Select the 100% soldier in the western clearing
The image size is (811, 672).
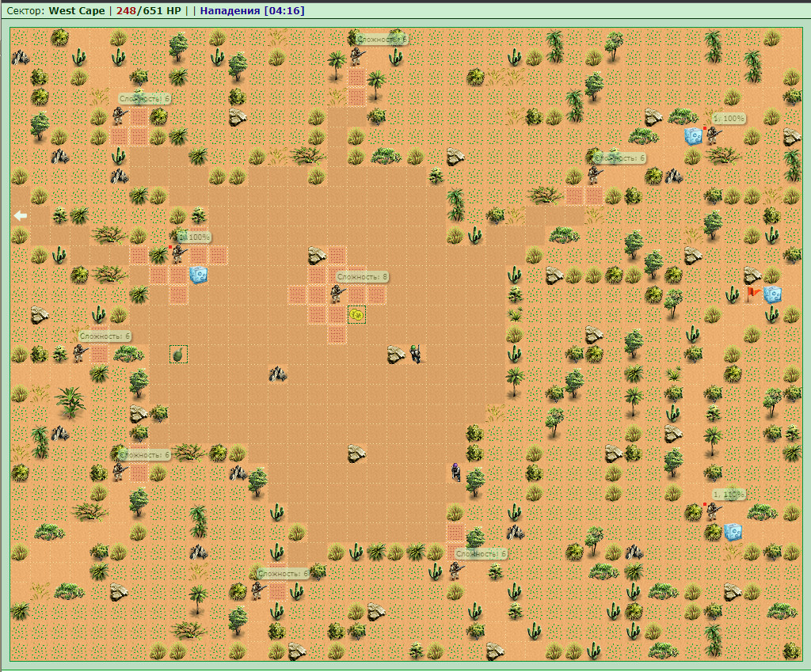178,254
